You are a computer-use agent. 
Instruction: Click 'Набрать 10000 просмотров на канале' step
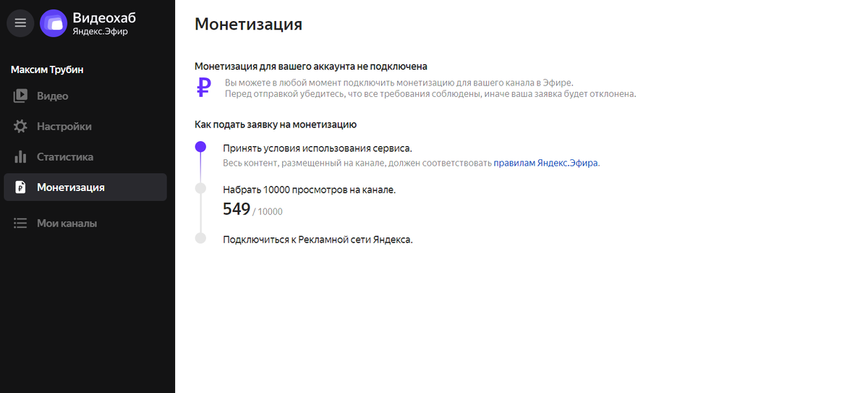pyautogui.click(x=310, y=190)
